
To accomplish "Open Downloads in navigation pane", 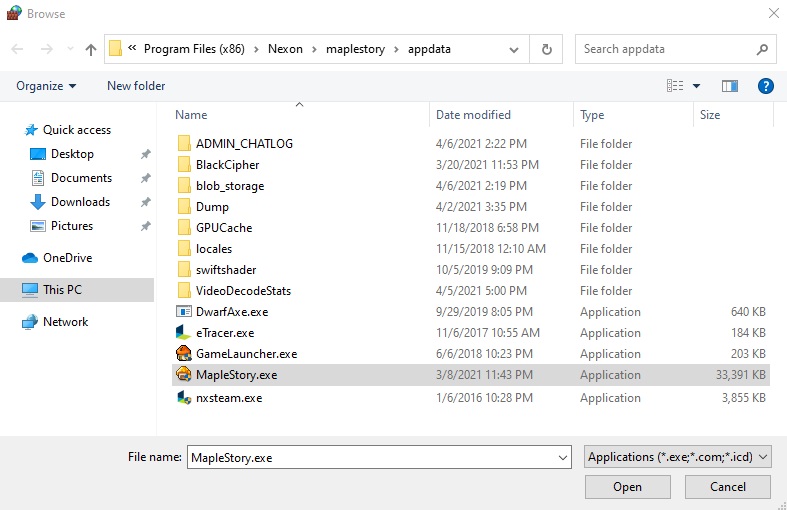I will (x=80, y=202).
